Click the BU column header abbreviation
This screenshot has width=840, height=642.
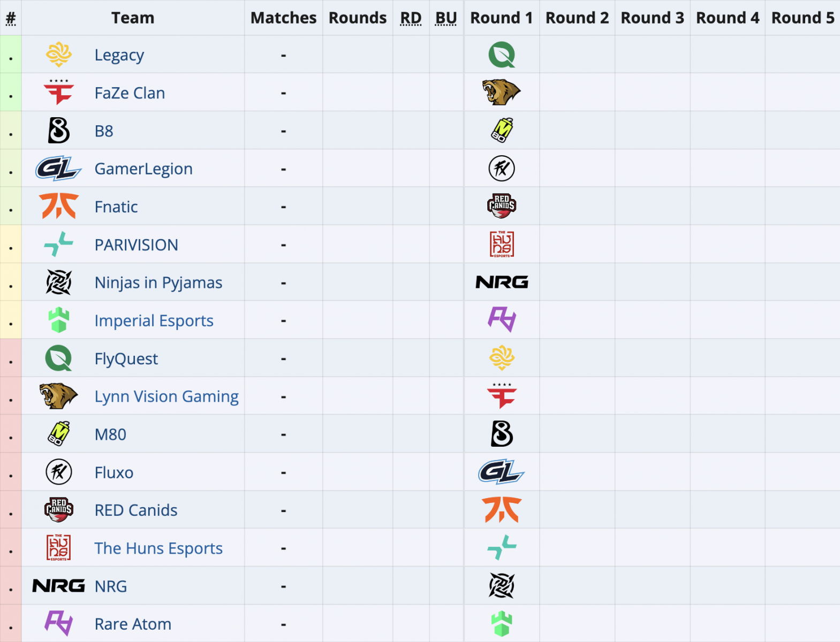click(446, 18)
